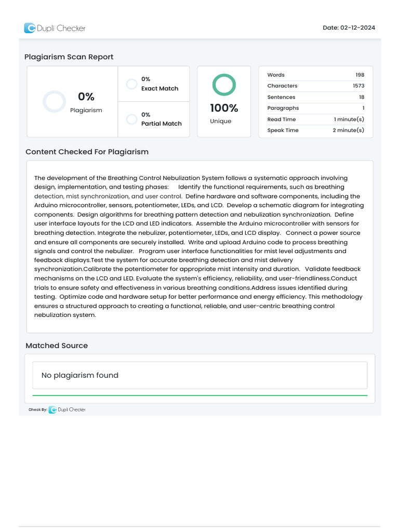Click the Exact Match label

(x=160, y=88)
